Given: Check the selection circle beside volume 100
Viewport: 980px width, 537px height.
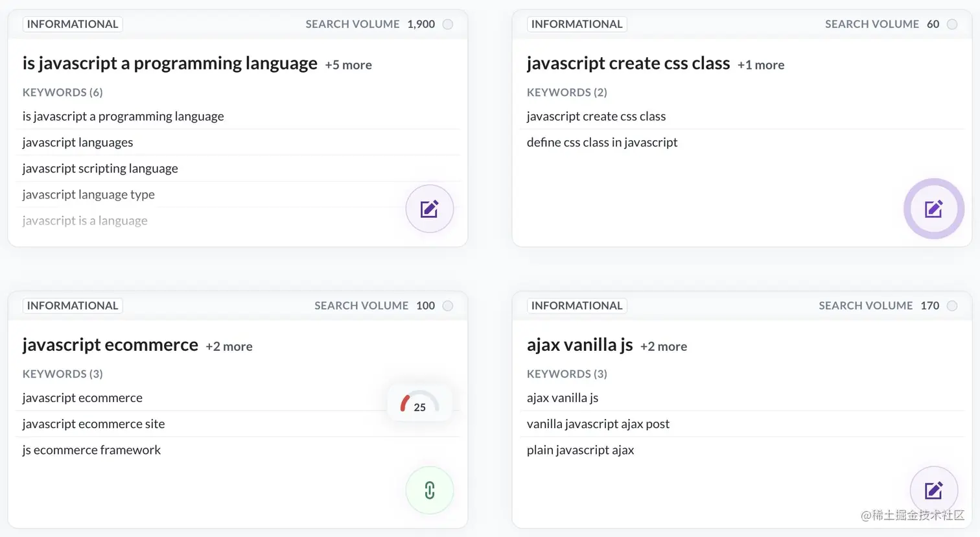Looking at the screenshot, I should (447, 305).
